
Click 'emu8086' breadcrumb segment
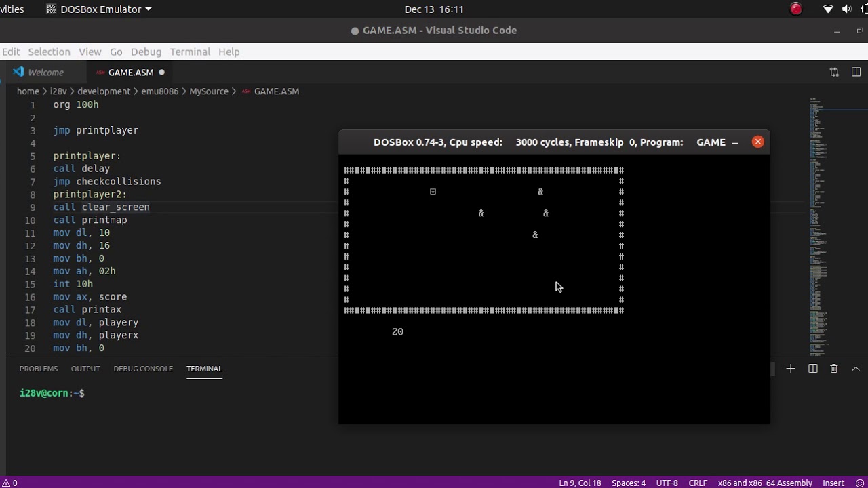[160, 91]
